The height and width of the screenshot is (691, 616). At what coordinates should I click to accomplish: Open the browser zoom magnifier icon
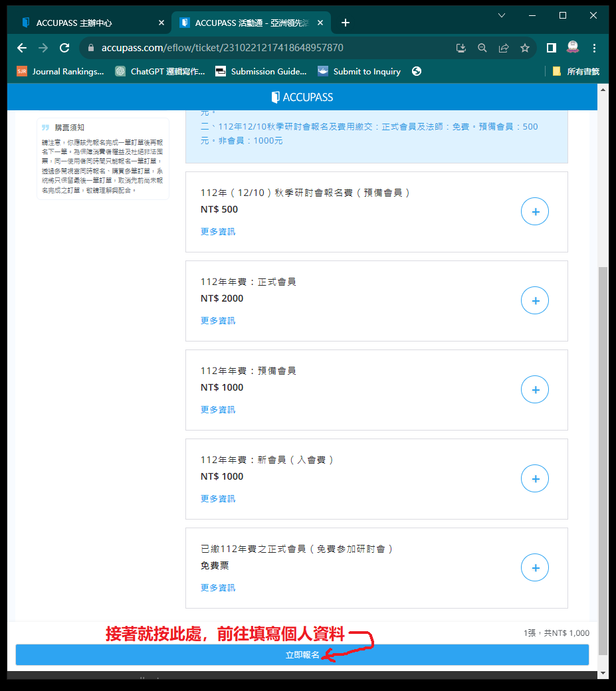coord(482,48)
